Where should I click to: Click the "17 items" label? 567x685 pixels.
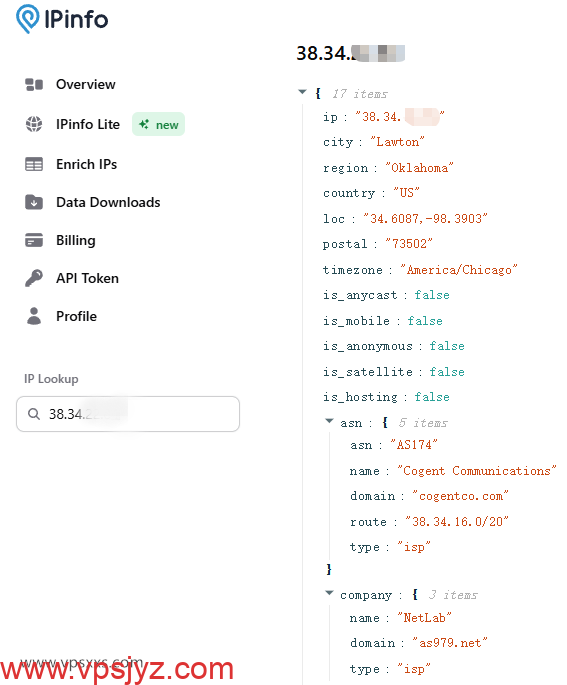[360, 93]
